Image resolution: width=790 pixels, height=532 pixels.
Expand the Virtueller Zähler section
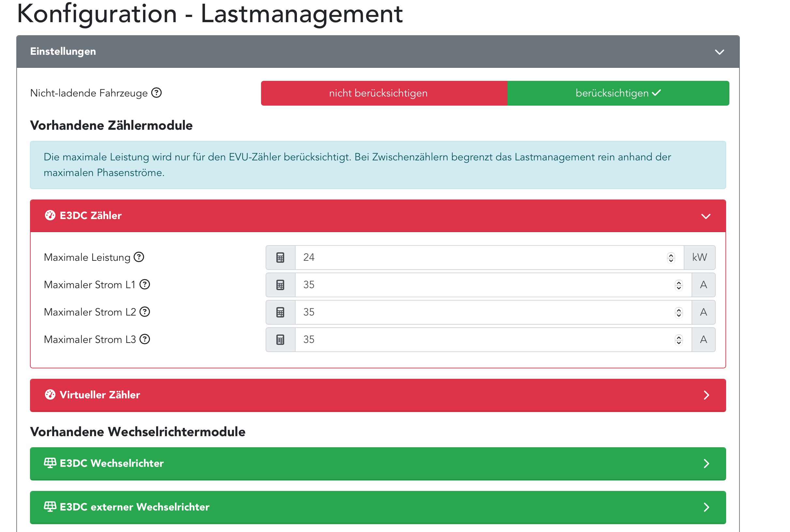tap(706, 395)
